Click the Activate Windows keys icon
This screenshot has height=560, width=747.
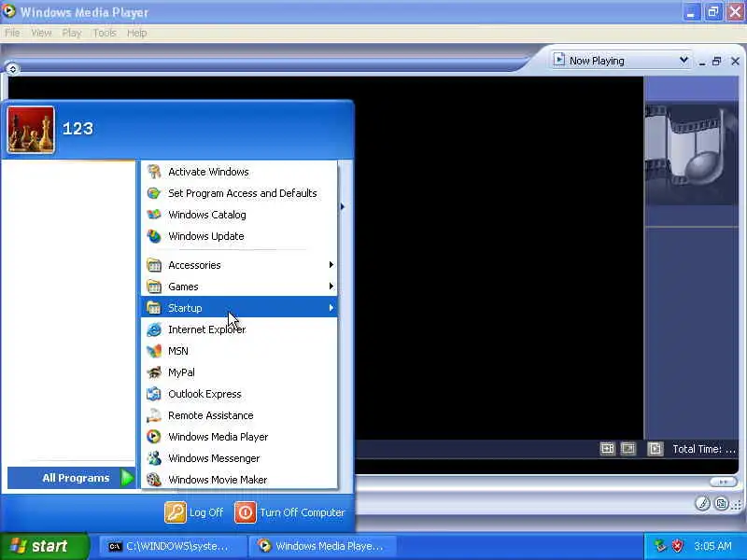(x=154, y=172)
